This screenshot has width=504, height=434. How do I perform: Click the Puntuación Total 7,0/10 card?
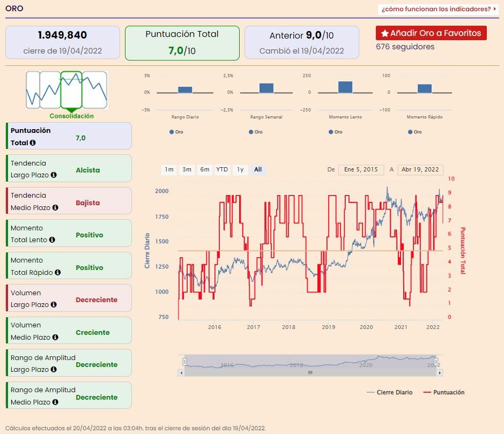(182, 43)
